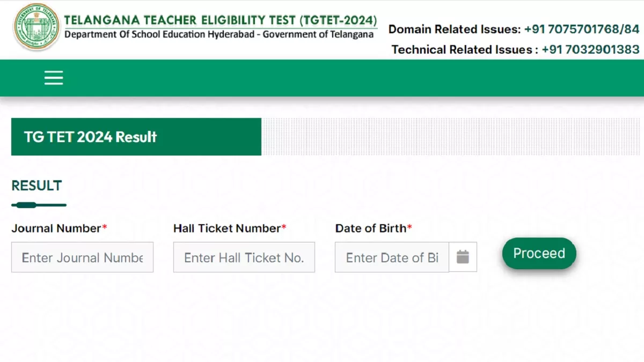Click the Government of Telangana emblem logo

(x=36, y=27)
